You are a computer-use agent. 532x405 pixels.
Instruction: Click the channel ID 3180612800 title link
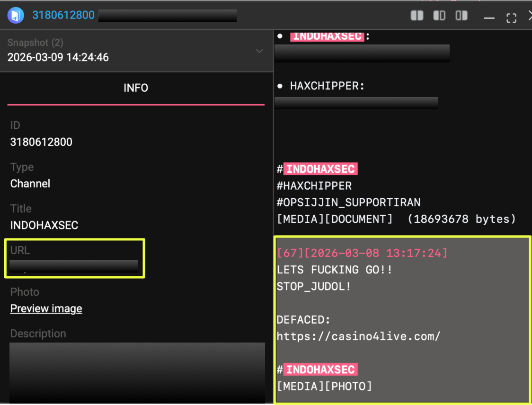click(x=63, y=15)
